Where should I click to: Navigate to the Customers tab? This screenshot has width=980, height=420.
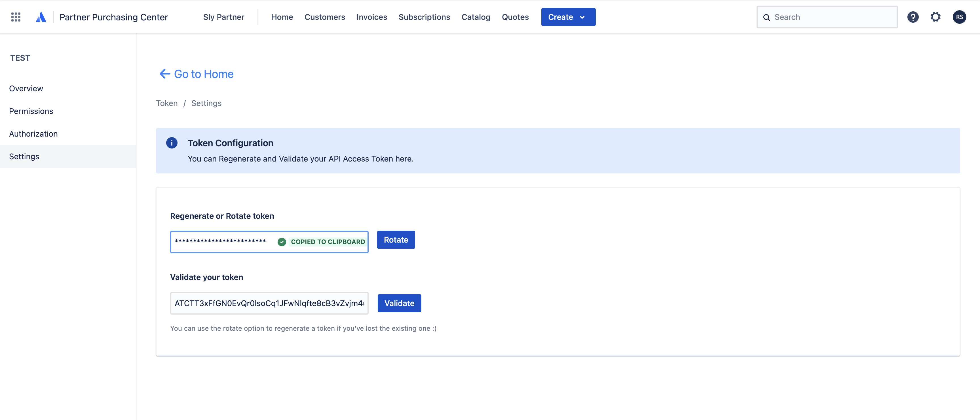click(324, 17)
